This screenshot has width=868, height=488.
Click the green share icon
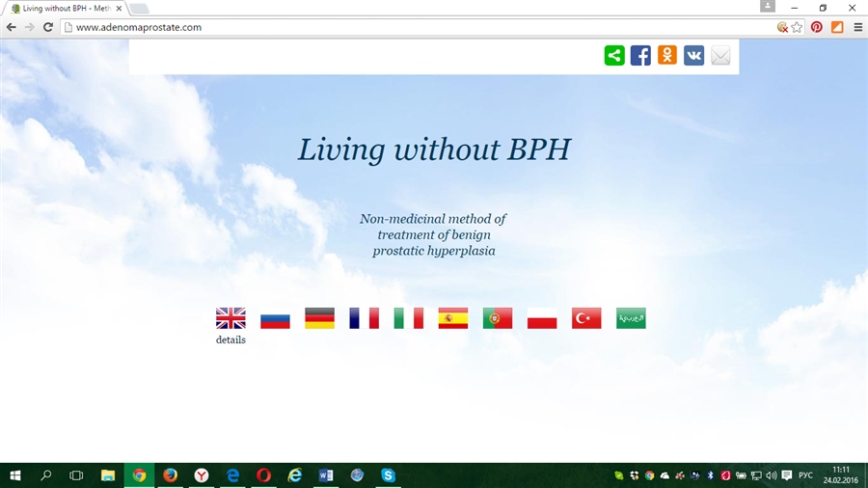(x=614, y=56)
